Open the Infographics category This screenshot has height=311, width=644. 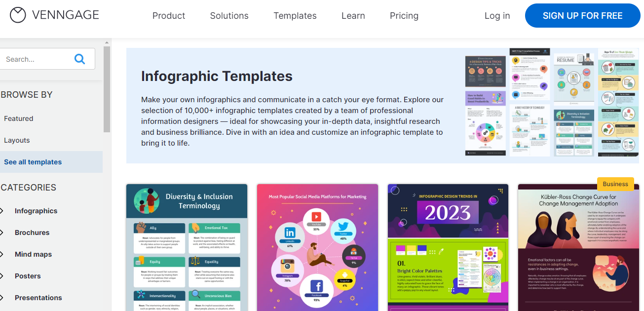click(x=36, y=211)
